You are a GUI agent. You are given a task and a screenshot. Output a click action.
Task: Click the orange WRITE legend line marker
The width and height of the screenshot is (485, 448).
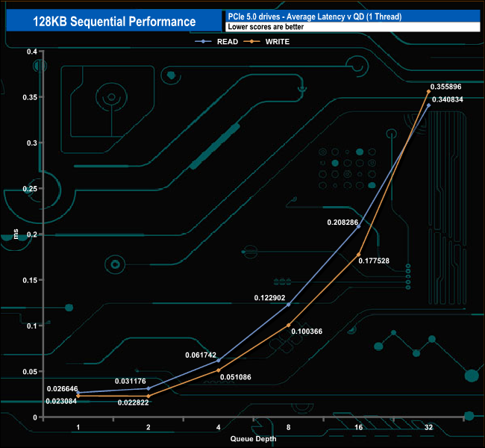click(251, 42)
